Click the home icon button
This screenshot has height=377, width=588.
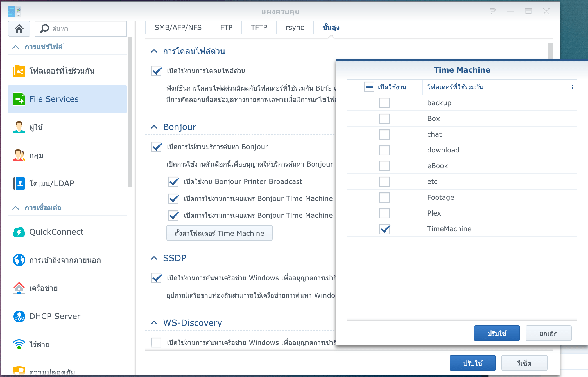pyautogui.click(x=19, y=28)
